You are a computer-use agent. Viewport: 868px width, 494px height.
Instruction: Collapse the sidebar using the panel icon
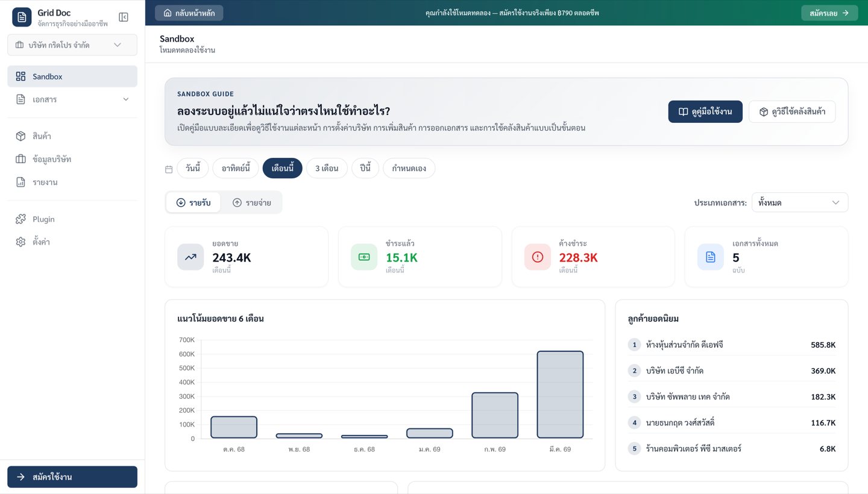124,17
